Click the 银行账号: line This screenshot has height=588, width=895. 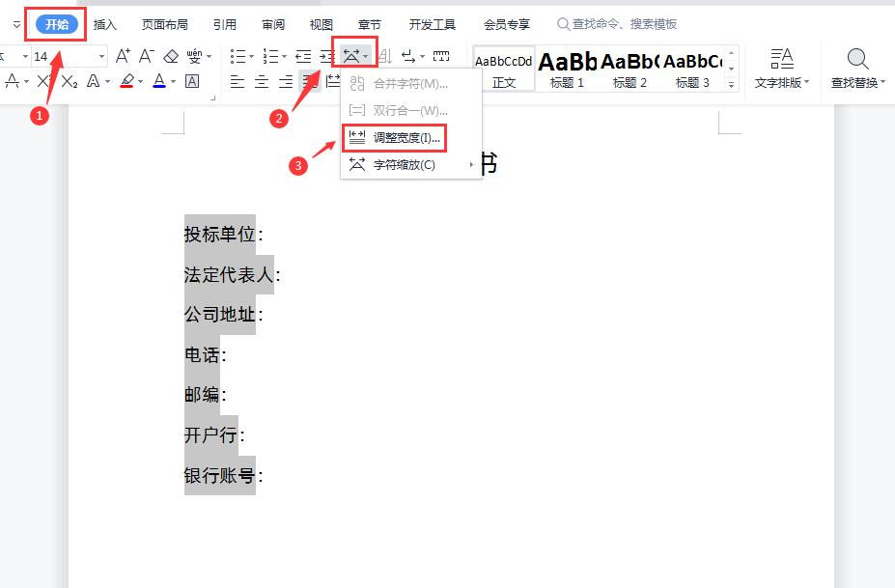pos(224,476)
